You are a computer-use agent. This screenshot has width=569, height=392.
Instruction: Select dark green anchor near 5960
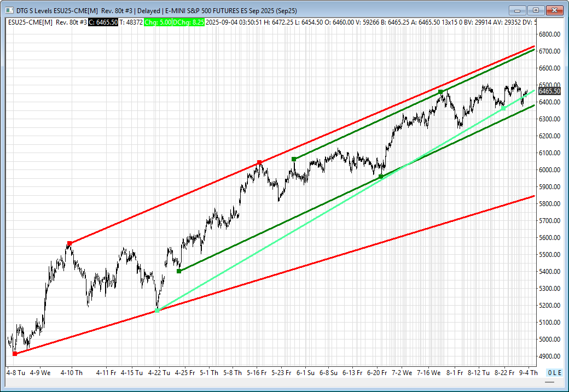coord(381,177)
